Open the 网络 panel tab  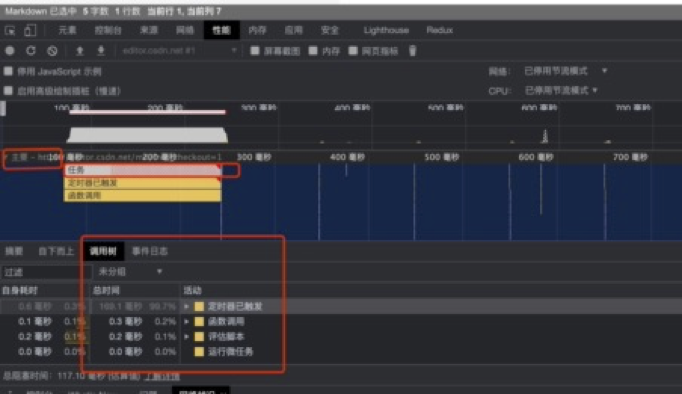coord(185,30)
